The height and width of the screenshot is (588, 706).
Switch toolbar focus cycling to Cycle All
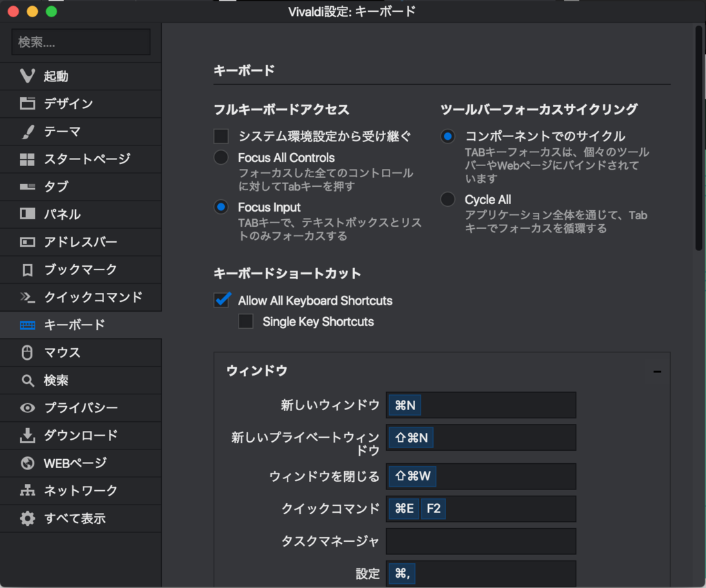(447, 199)
